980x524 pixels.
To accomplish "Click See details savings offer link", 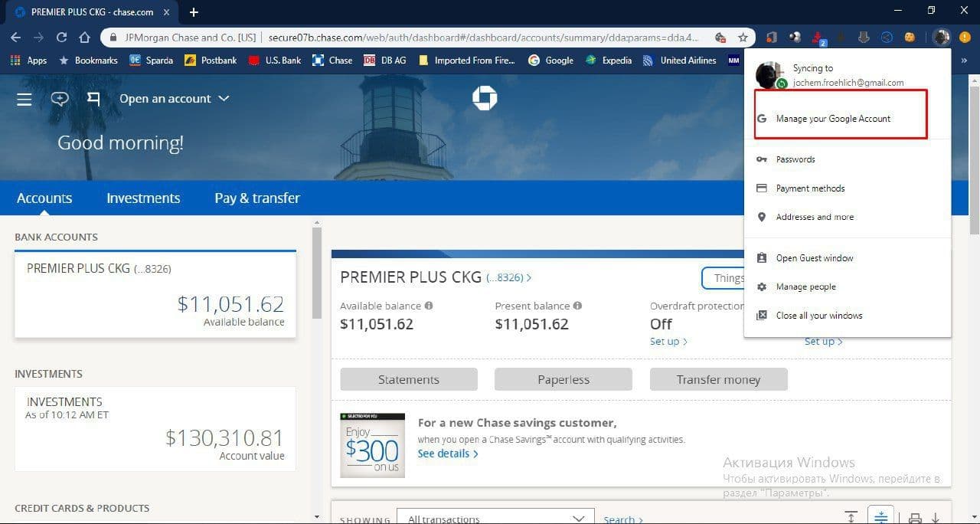I will [448, 454].
